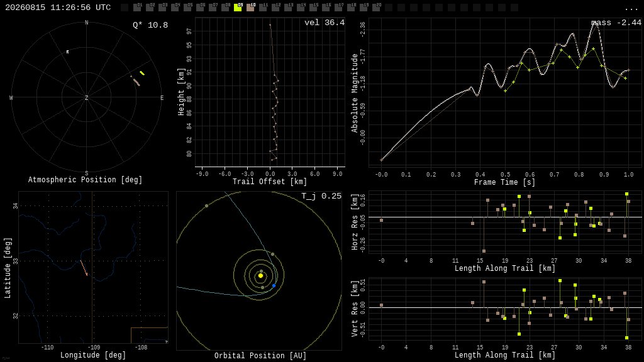Select station square 18 in top bar
This screenshot has height=362, width=644.
(x=351, y=8)
